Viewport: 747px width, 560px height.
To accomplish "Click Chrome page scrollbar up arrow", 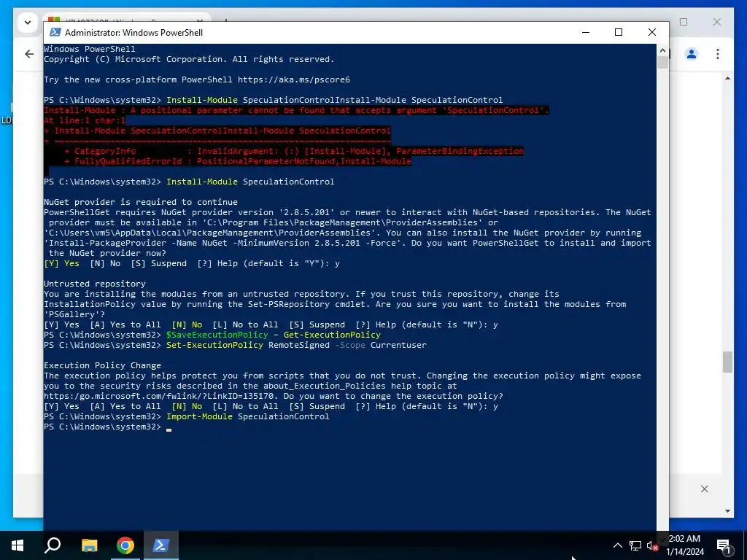I will [x=727, y=77].
